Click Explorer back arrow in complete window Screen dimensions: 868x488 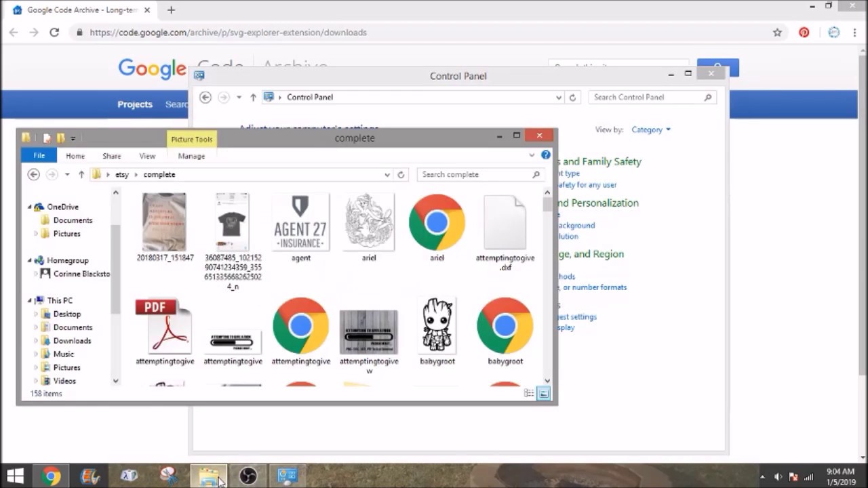point(33,174)
